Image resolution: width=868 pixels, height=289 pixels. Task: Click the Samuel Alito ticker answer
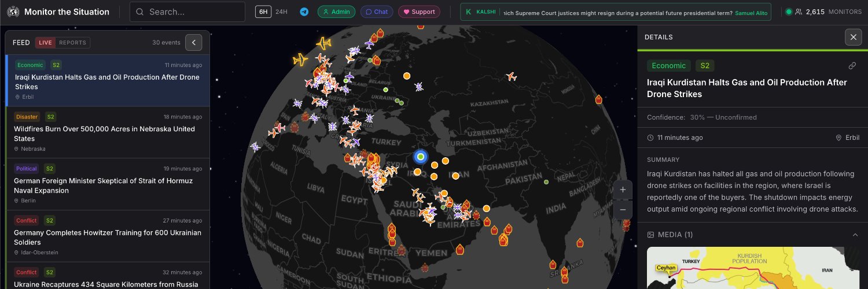[x=751, y=13]
